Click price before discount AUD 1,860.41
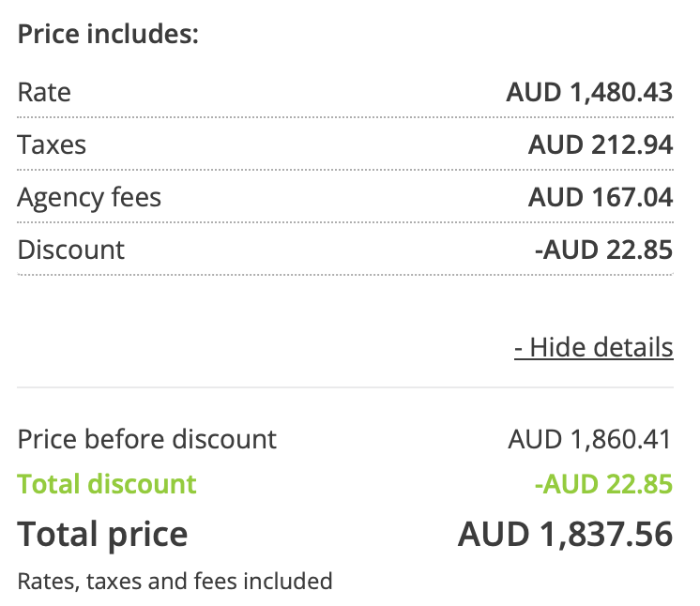This screenshot has width=700, height=606. 589,439
